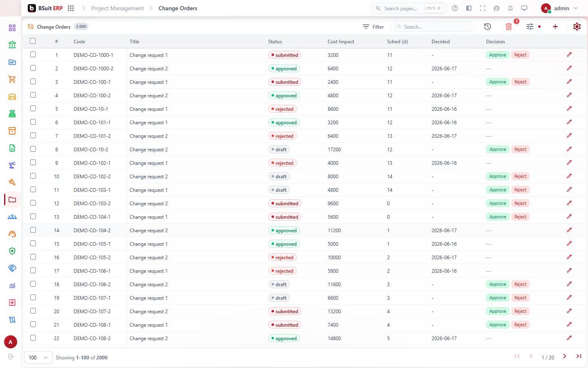The height and width of the screenshot is (368, 588).
Task: Check the box for row DEMO-CO-1000-2
Action: (33, 68)
